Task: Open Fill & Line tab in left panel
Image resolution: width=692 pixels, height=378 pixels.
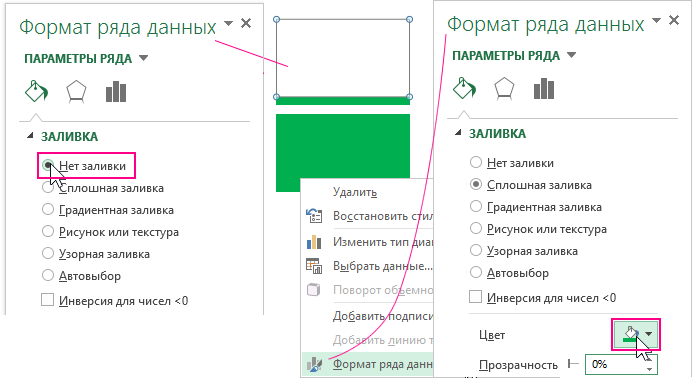Action: (36, 91)
